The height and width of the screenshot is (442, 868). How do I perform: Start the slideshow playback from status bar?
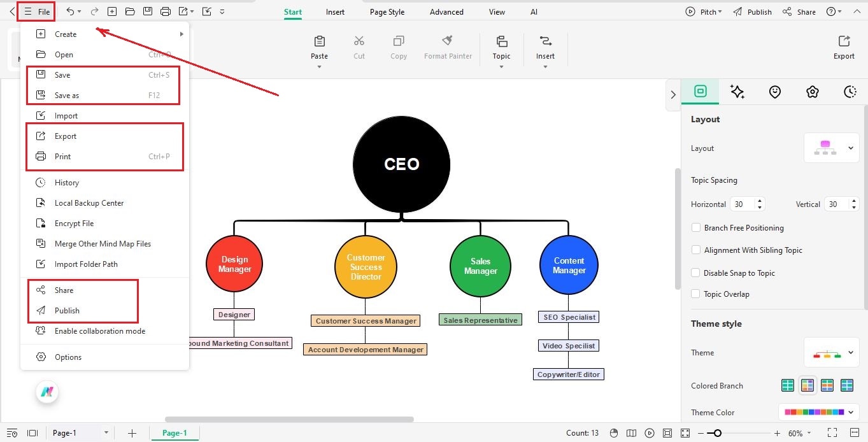pyautogui.click(x=650, y=432)
